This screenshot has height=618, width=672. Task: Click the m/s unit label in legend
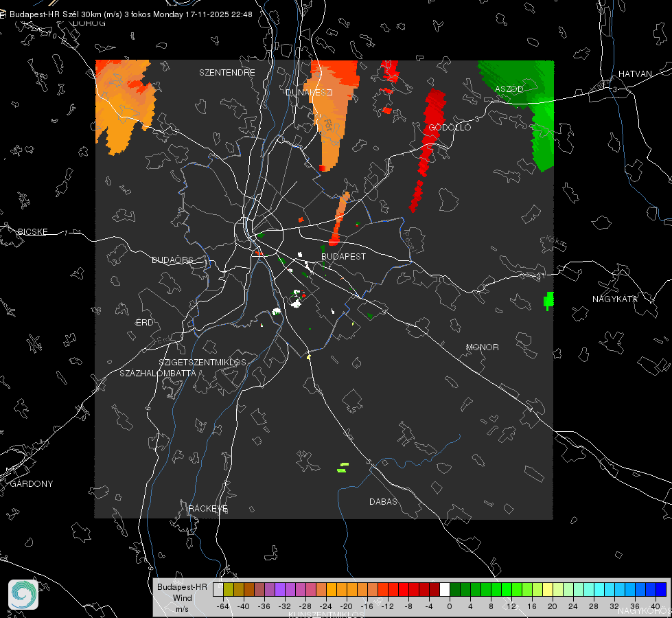point(182,609)
